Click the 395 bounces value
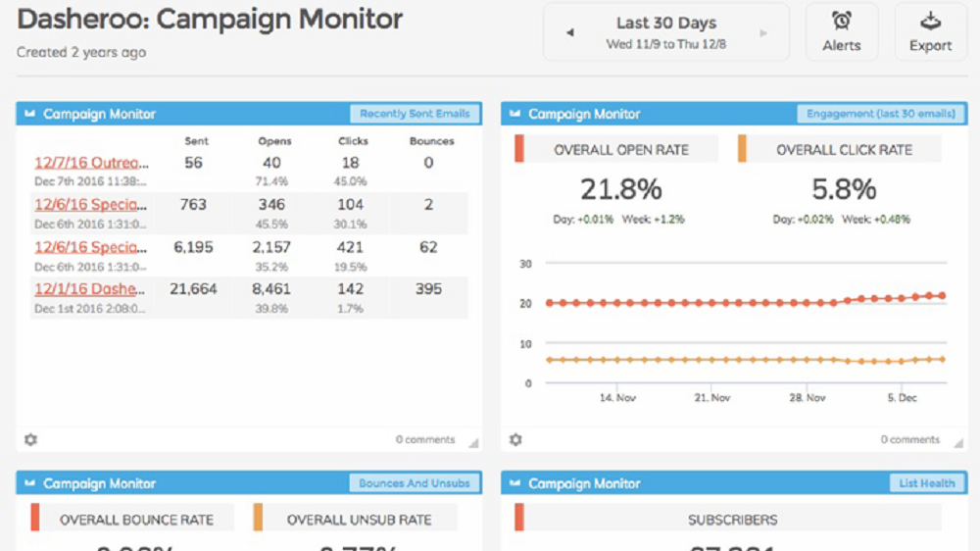The height and width of the screenshot is (551, 980). click(428, 289)
